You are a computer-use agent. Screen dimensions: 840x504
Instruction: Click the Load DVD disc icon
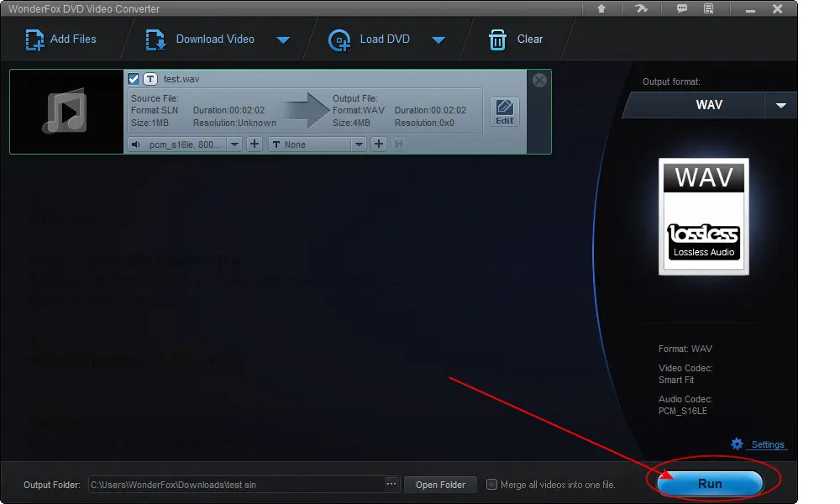[x=339, y=40]
